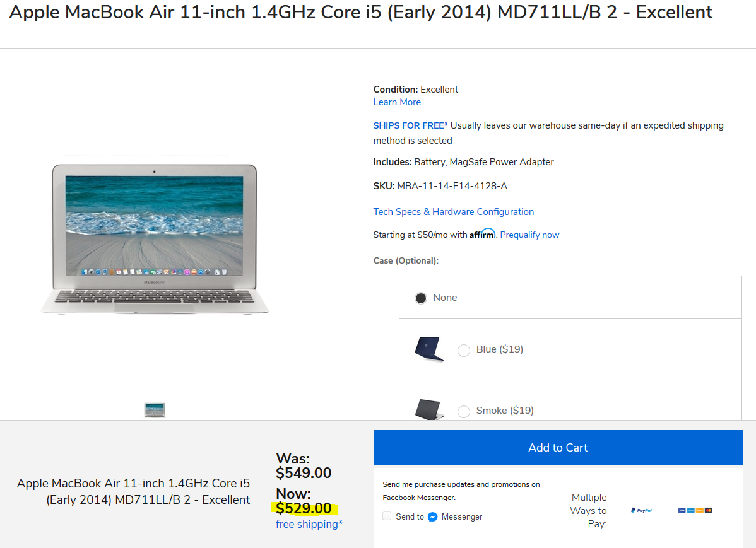
Task: Open the Learn More condition link
Action: pos(397,102)
